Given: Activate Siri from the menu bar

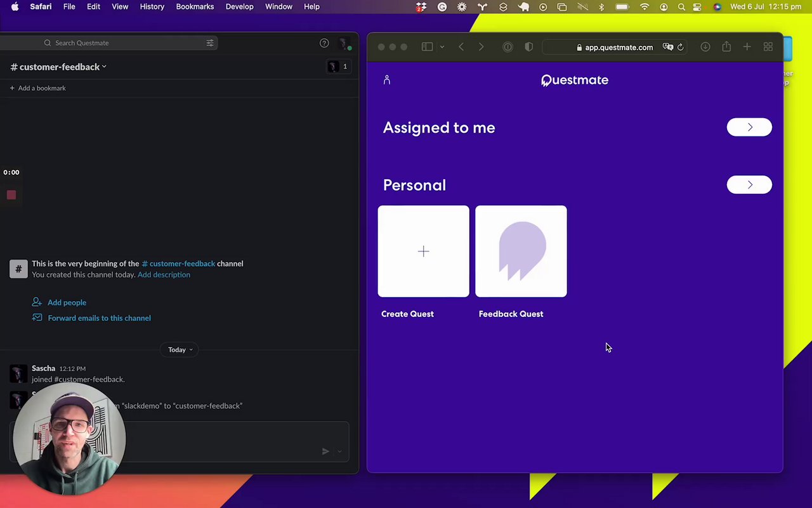Looking at the screenshot, I should pyautogui.click(x=717, y=7).
